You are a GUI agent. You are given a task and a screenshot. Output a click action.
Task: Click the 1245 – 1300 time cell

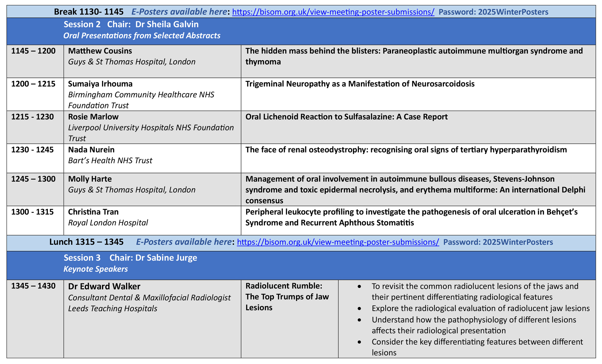[33, 179]
